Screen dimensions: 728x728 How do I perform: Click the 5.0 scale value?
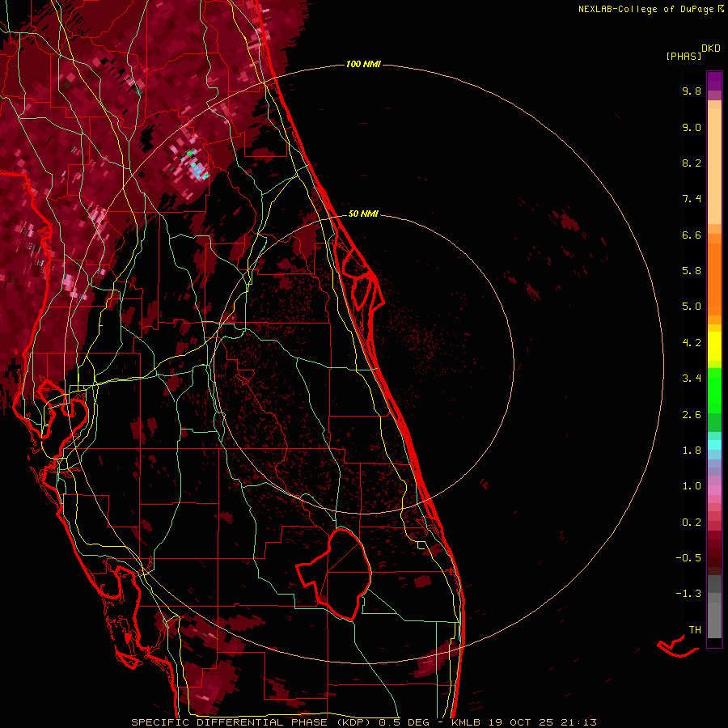[692, 307]
